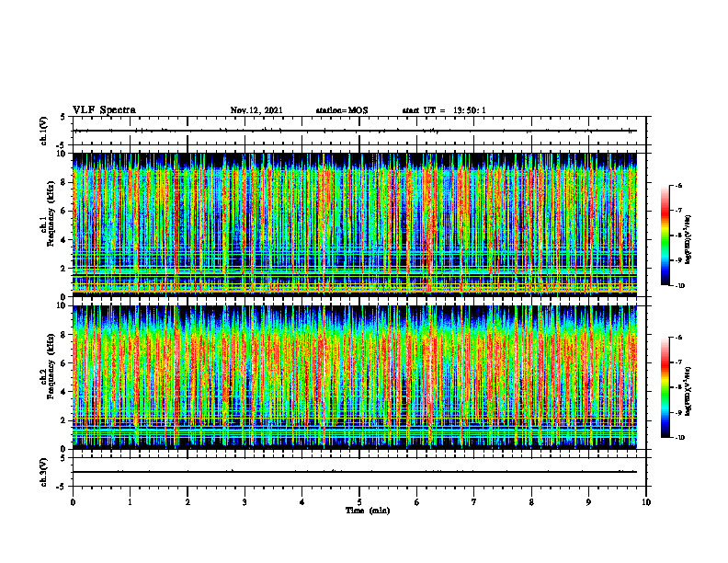
Task: Click the "station=MOS" header label
Action: pyautogui.click(x=342, y=110)
